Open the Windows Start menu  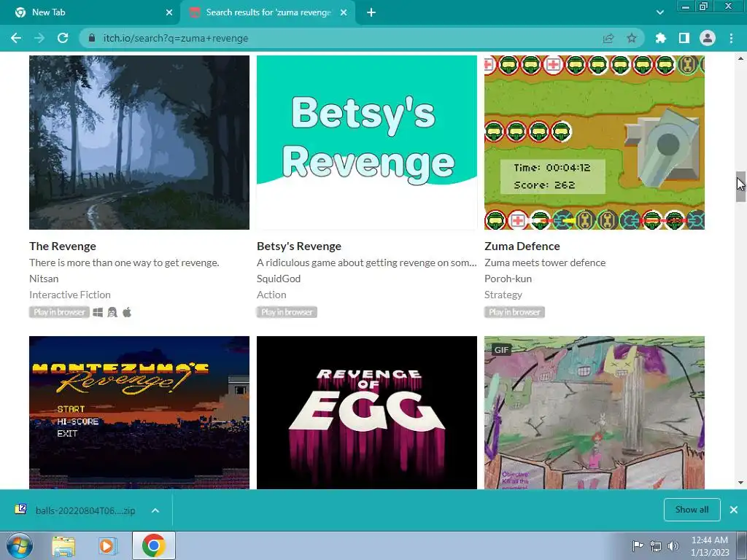tap(19, 545)
